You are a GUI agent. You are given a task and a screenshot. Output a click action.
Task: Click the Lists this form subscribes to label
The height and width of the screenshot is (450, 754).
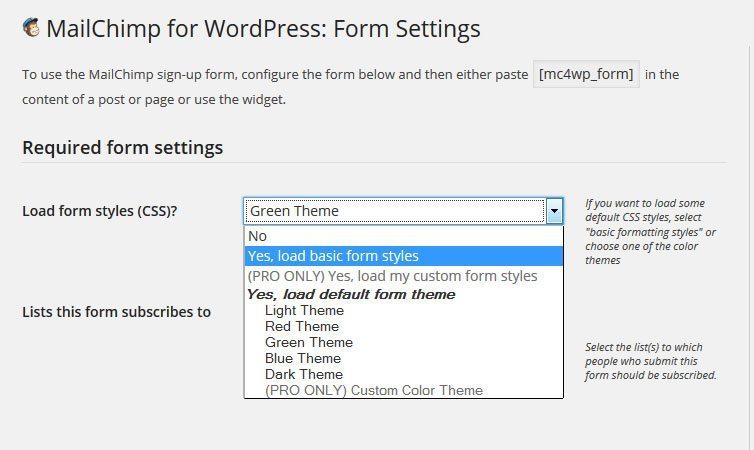[x=116, y=312]
